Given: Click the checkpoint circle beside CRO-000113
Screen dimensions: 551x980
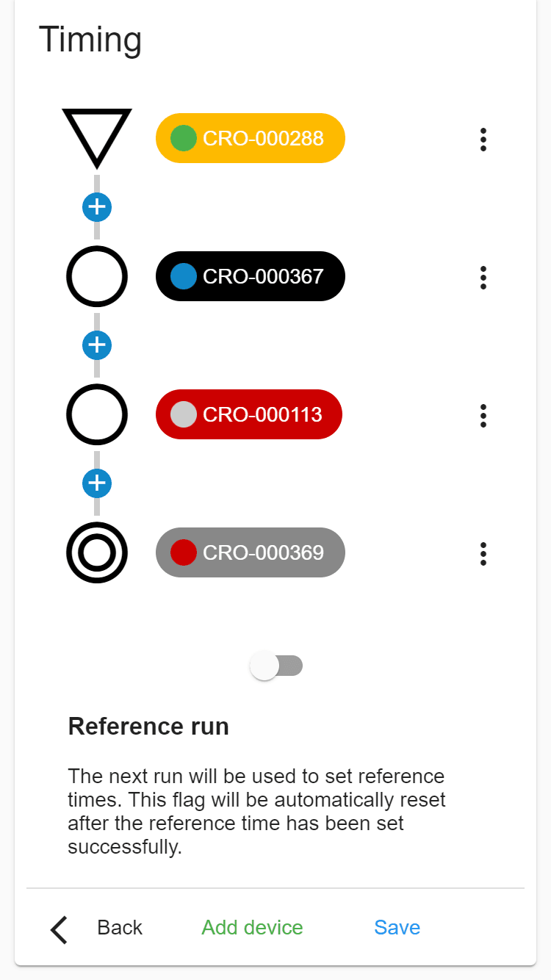Looking at the screenshot, I should point(97,414).
